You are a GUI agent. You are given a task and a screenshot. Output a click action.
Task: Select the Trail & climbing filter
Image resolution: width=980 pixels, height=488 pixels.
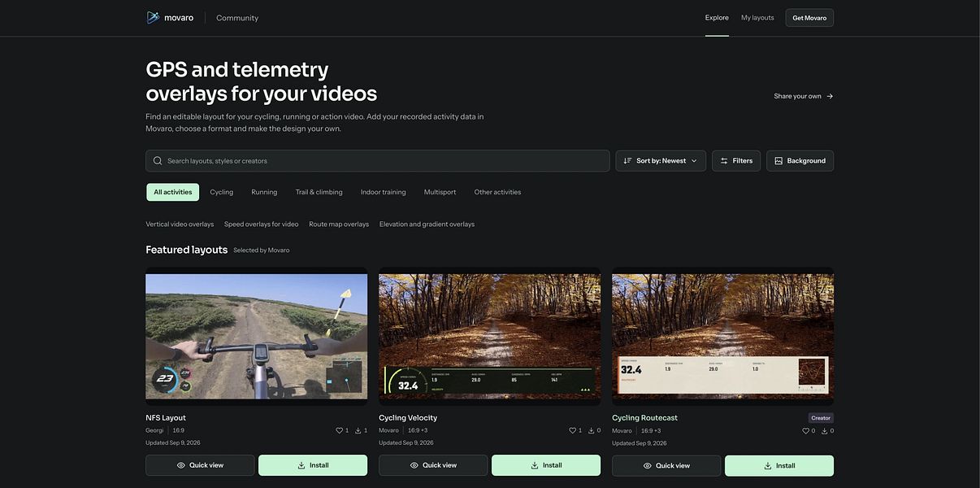tap(319, 192)
